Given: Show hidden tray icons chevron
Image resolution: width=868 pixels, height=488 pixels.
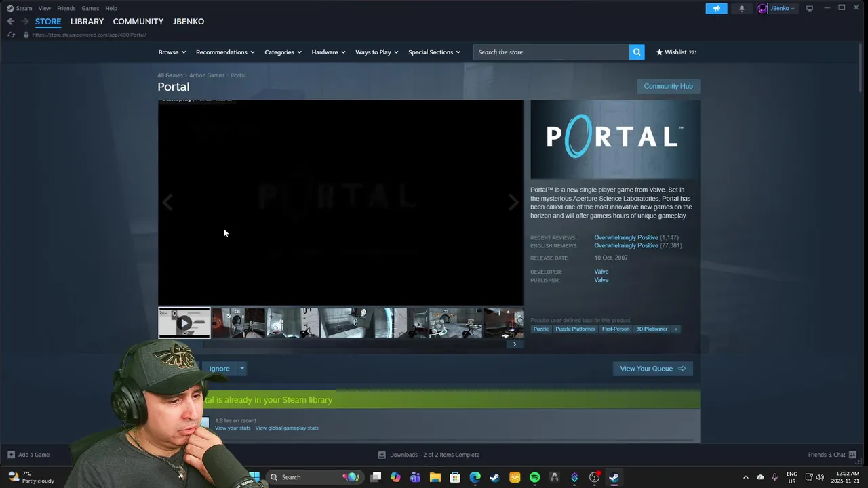Looking at the screenshot, I should pyautogui.click(x=745, y=477).
